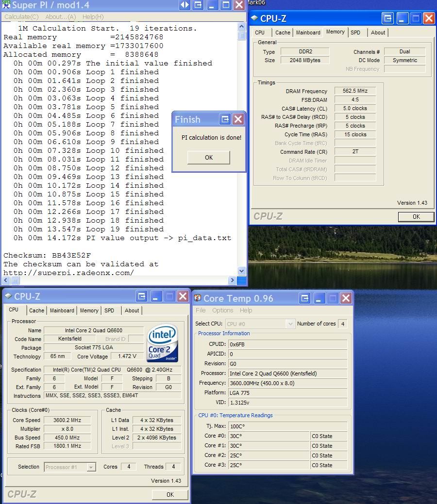
Task: Open the Select CPU dropdown in Core Temp
Action: [260, 324]
